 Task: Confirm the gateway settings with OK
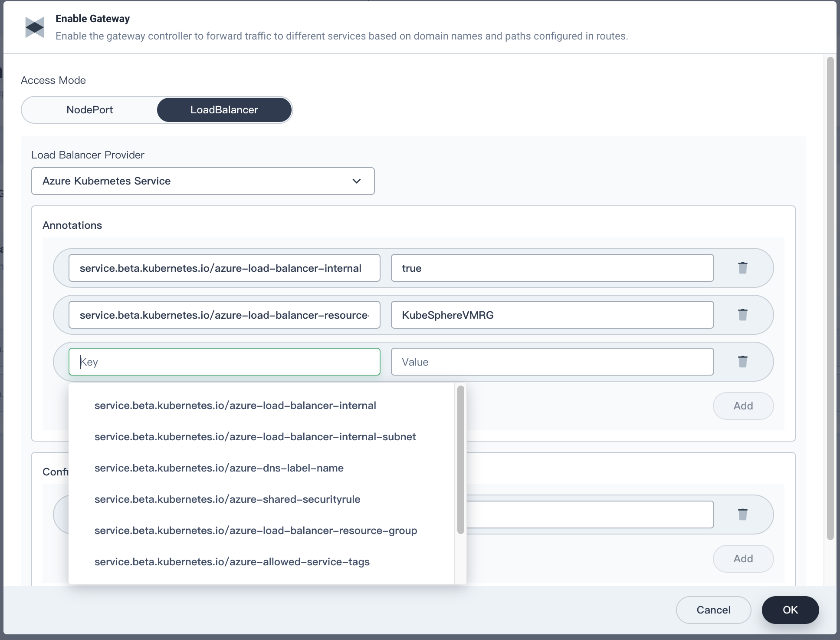tap(790, 610)
